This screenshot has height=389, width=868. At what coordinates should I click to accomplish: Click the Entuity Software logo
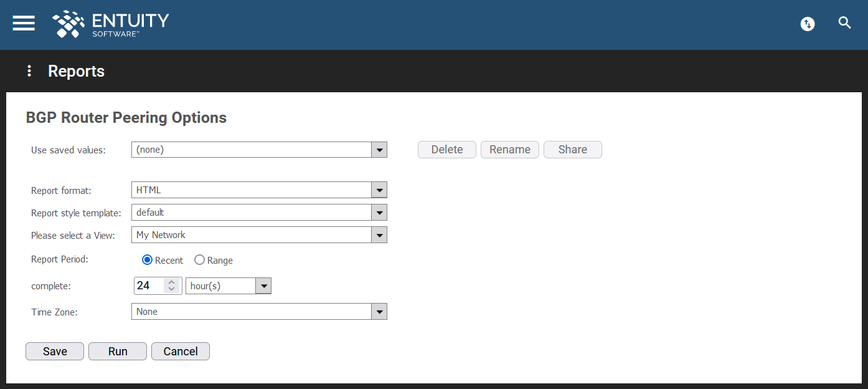coord(111,24)
